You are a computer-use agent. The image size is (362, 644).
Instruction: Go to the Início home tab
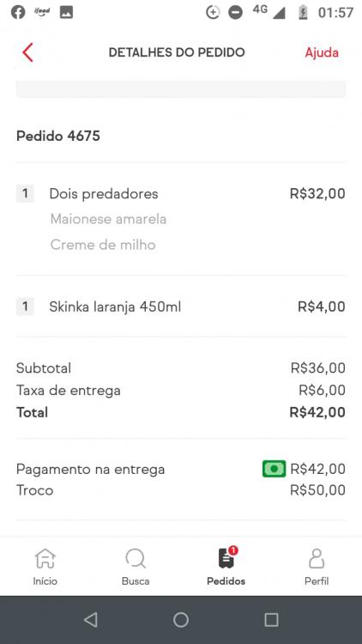45,567
